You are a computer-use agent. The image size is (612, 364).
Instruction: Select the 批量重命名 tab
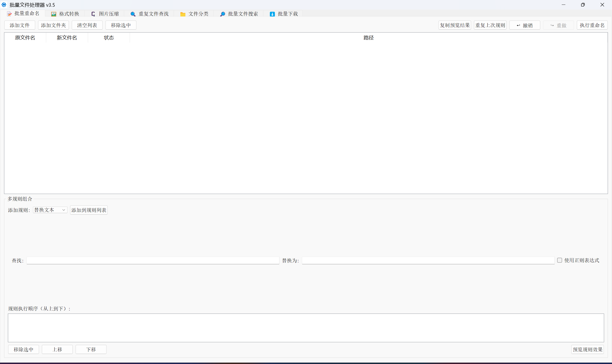coord(23,13)
